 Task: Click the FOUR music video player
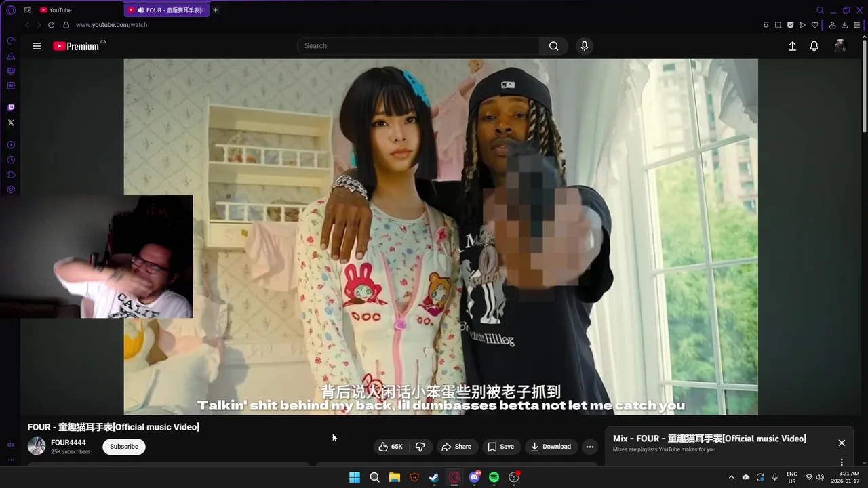(x=441, y=237)
